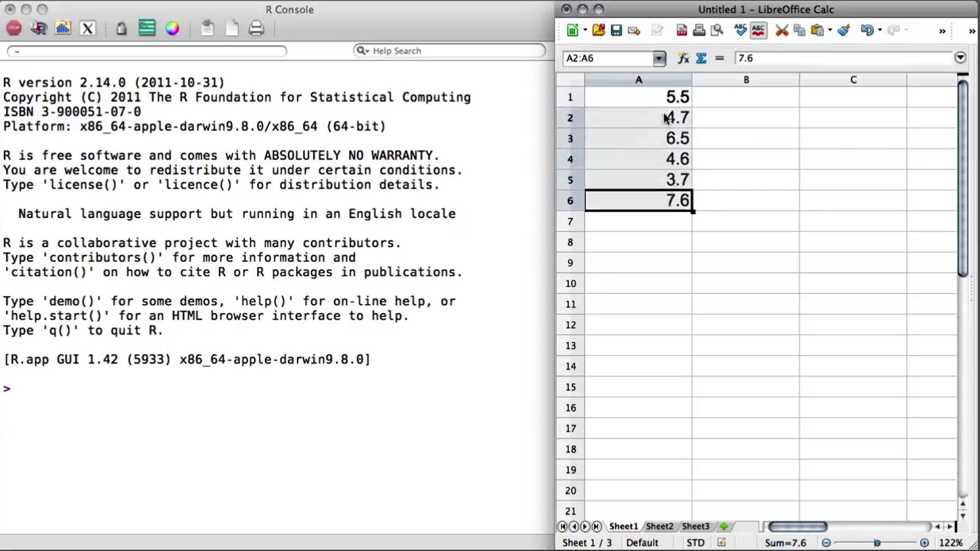Expand the formula bar with the arrow

(x=960, y=58)
